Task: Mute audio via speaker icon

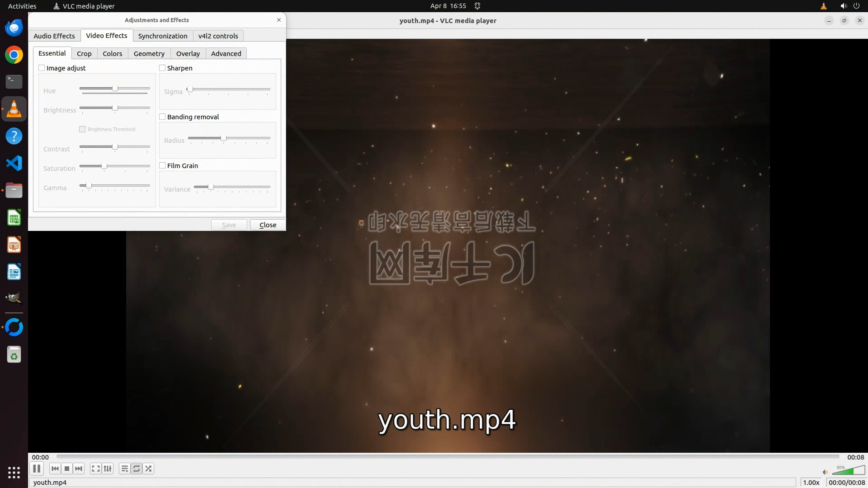Action: tap(825, 472)
